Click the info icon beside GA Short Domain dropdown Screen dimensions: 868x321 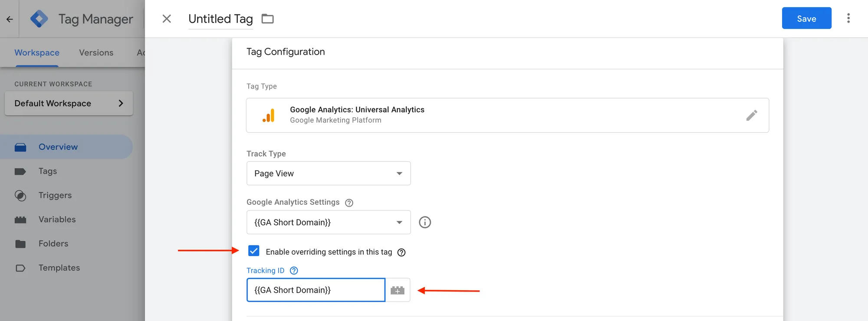tap(425, 222)
